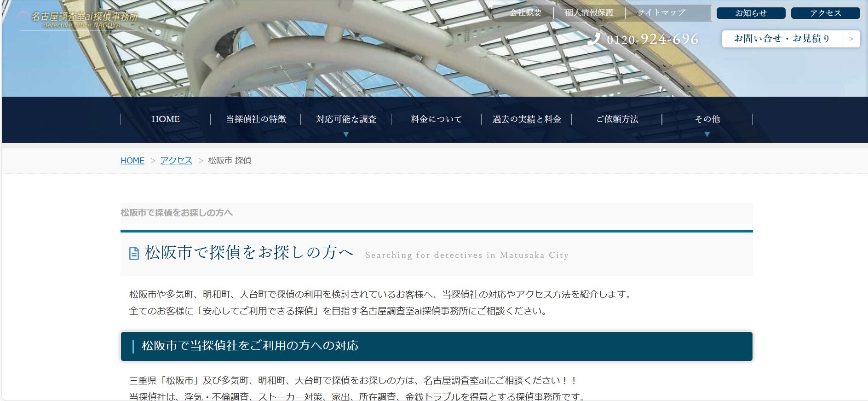Click the アクセス breadcrumb link
The image size is (868, 401).
pos(176,161)
